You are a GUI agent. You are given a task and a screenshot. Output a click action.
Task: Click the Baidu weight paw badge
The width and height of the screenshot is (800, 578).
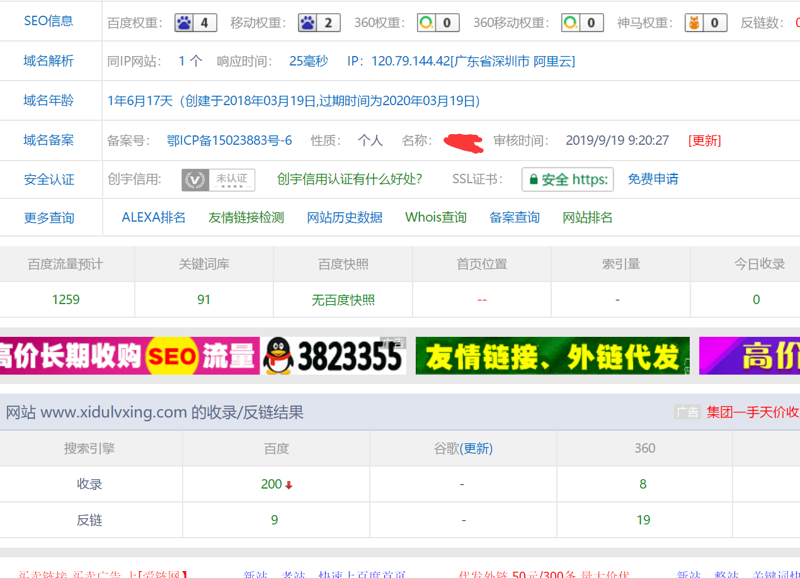(195, 22)
